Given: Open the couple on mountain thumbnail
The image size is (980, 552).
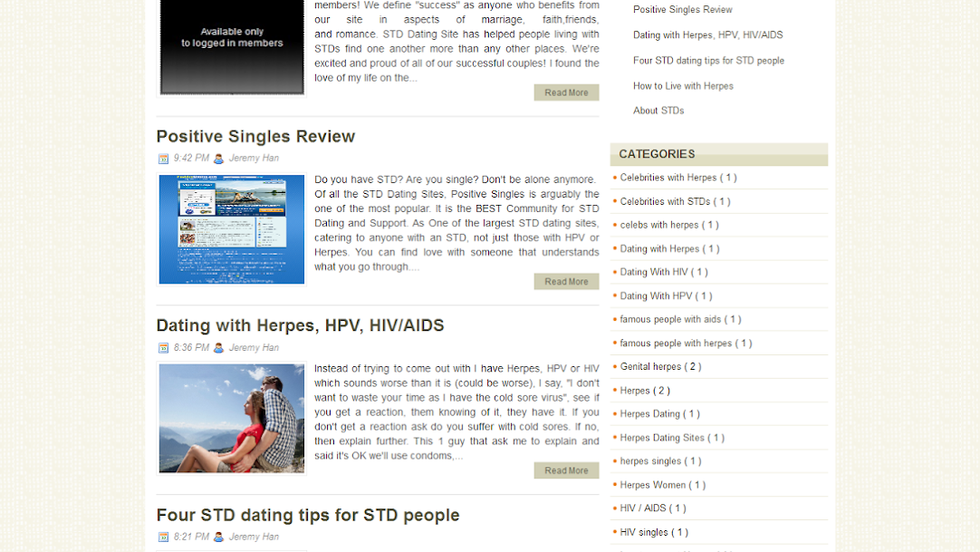Looking at the screenshot, I should (232, 418).
